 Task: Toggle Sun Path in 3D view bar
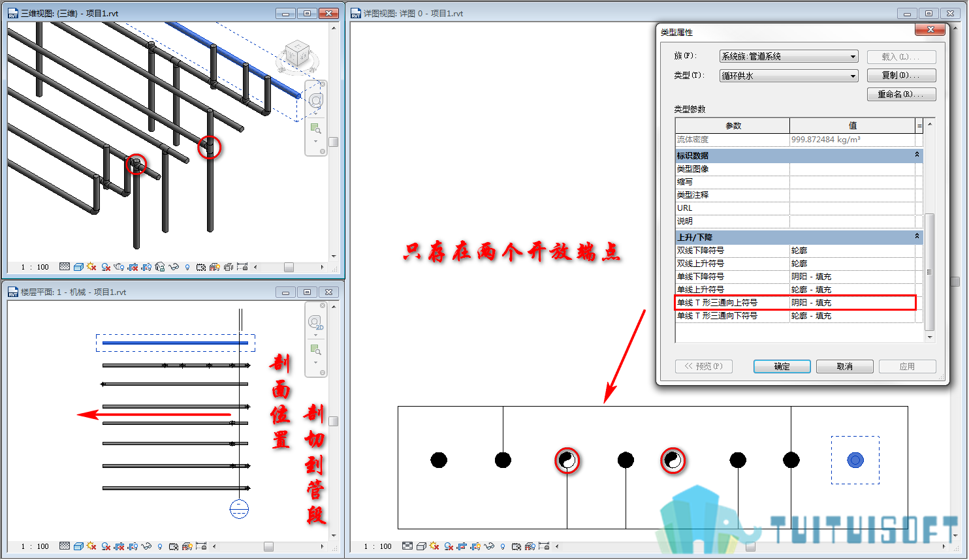(x=91, y=267)
